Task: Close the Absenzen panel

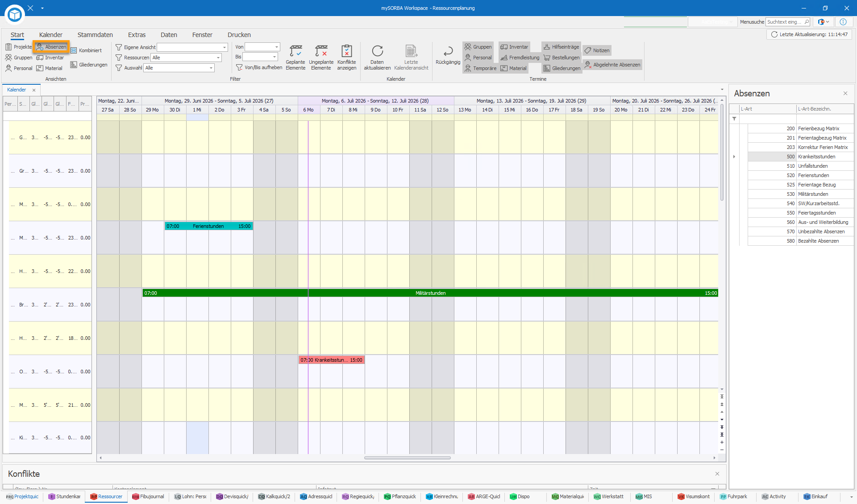Action: click(845, 93)
